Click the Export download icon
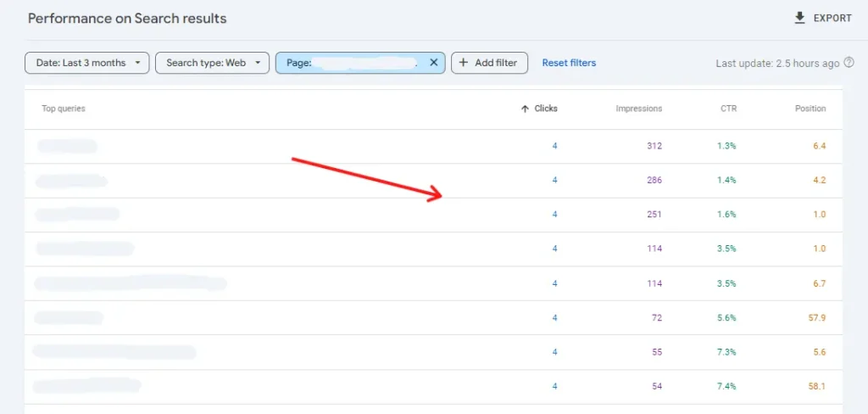The image size is (868, 414). 799,19
